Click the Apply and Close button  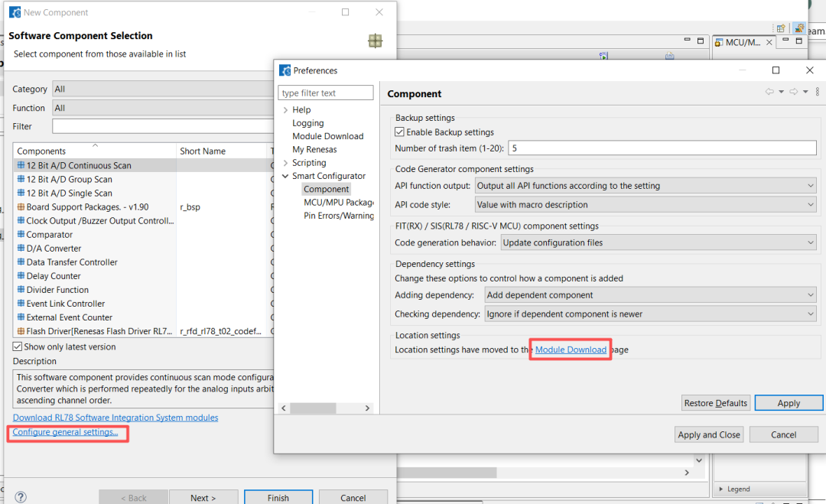pyautogui.click(x=709, y=434)
